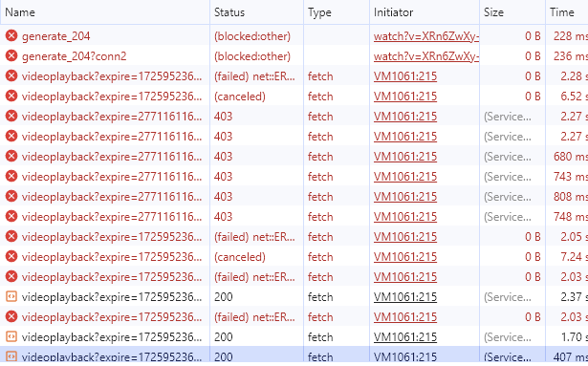Click (failed) net::ER... status in 2.05 s row

click(254, 237)
